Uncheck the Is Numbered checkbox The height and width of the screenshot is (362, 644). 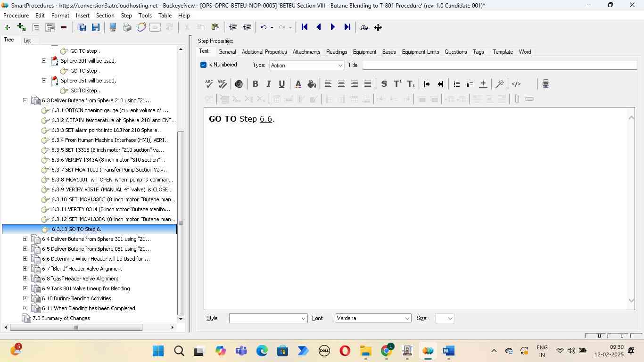(204, 65)
